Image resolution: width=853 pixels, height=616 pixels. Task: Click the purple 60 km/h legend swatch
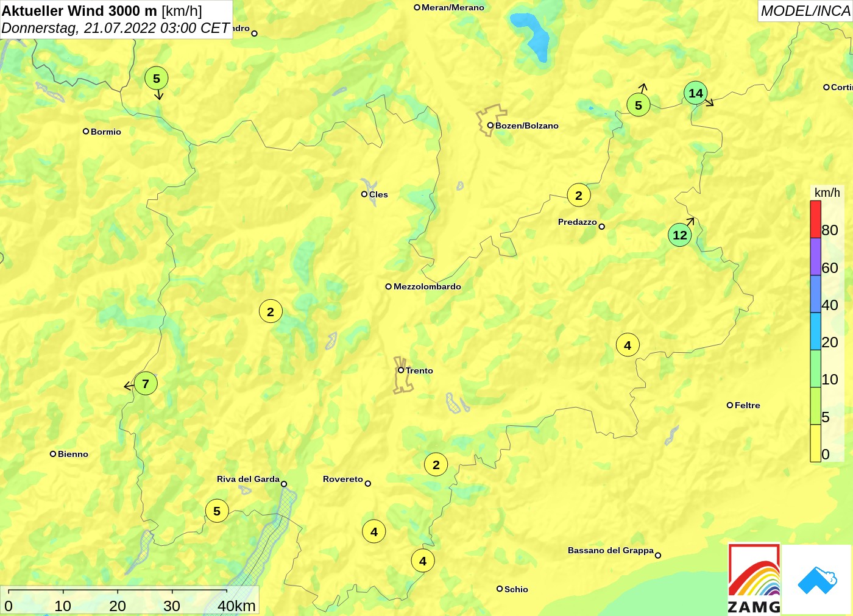pyautogui.click(x=815, y=257)
